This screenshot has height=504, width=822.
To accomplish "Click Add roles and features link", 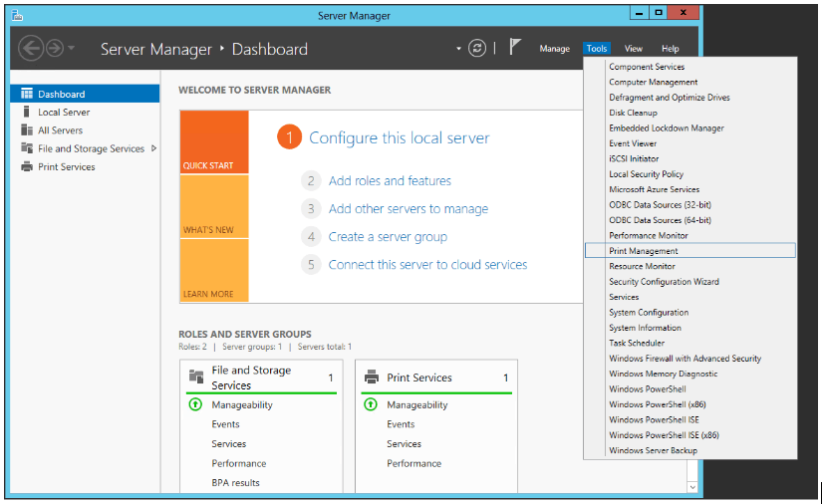I will [x=390, y=181].
